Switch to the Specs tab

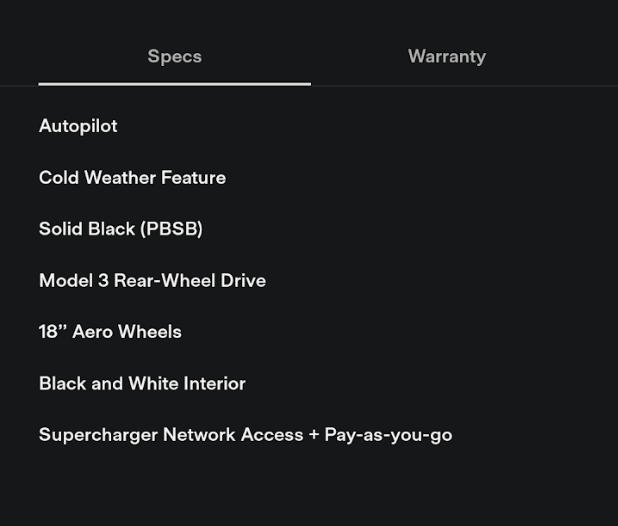[174, 57]
